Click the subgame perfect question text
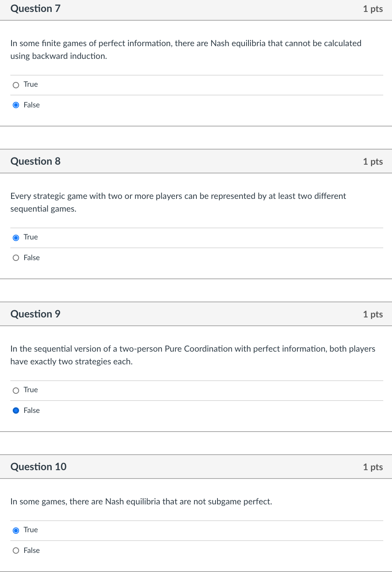Viewport: 392px width, 572px height. point(141,502)
